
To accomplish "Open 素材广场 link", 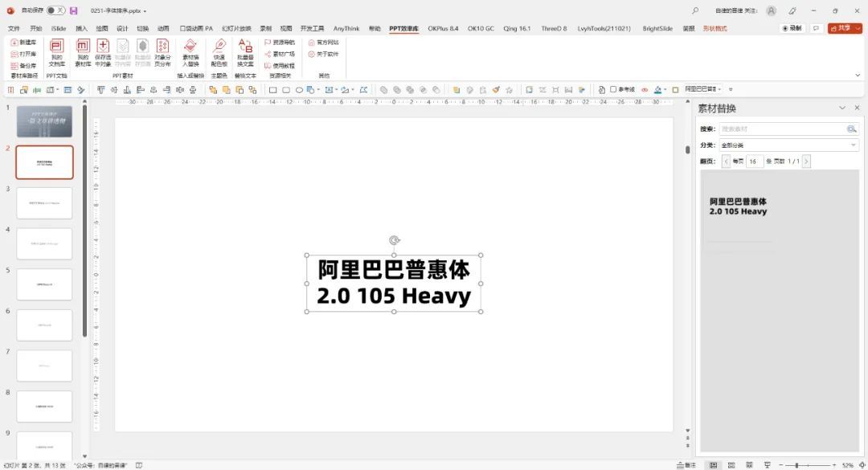I will pyautogui.click(x=280, y=54).
